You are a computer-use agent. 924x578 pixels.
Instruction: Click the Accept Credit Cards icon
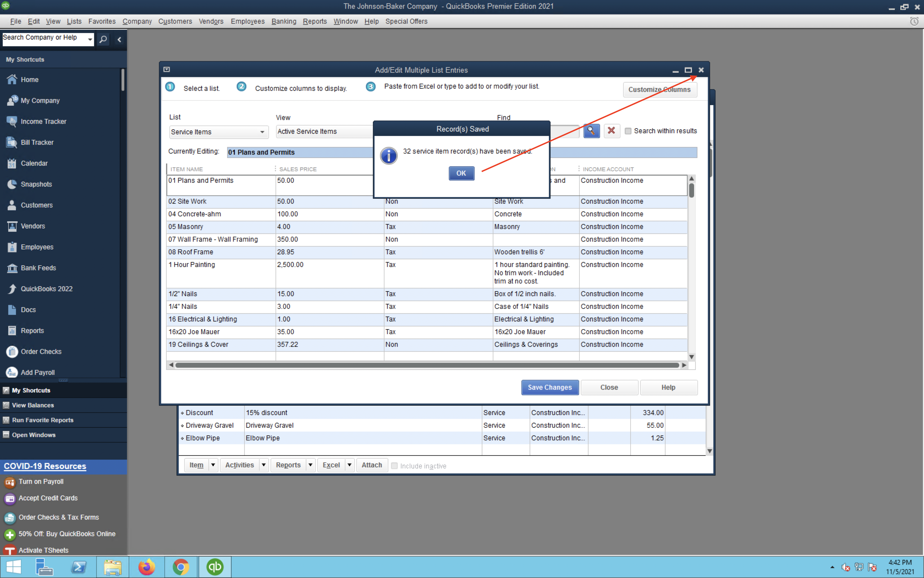point(10,498)
